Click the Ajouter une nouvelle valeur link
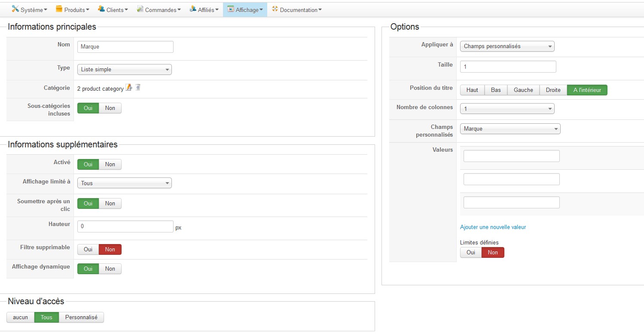Viewport: 644px width, 336px height. pyautogui.click(x=493, y=227)
